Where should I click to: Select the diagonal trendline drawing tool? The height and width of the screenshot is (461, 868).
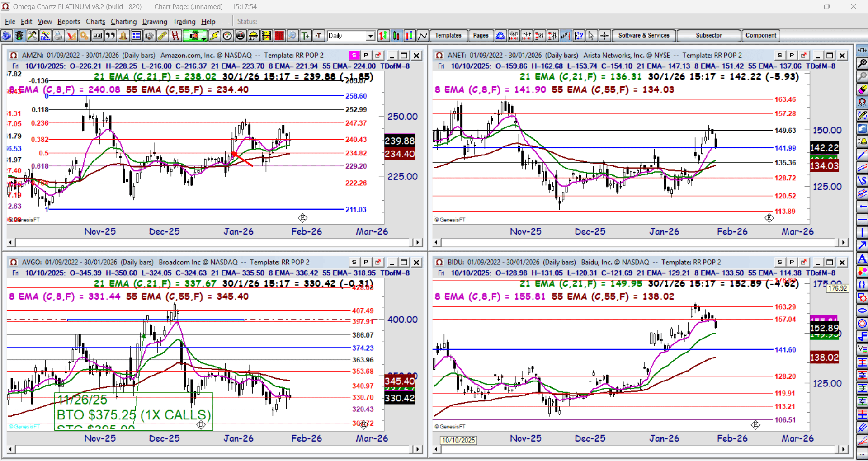(862, 155)
